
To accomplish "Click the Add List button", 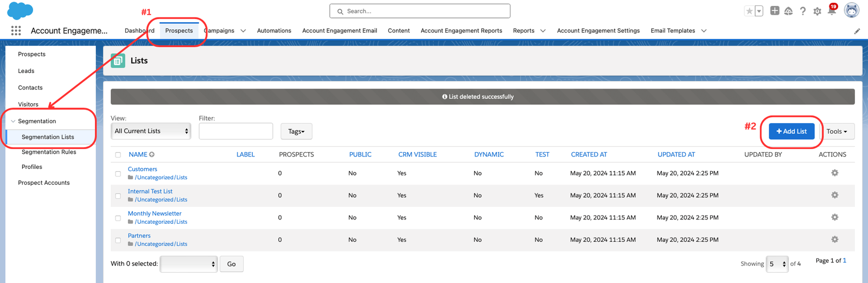I will click(x=792, y=131).
